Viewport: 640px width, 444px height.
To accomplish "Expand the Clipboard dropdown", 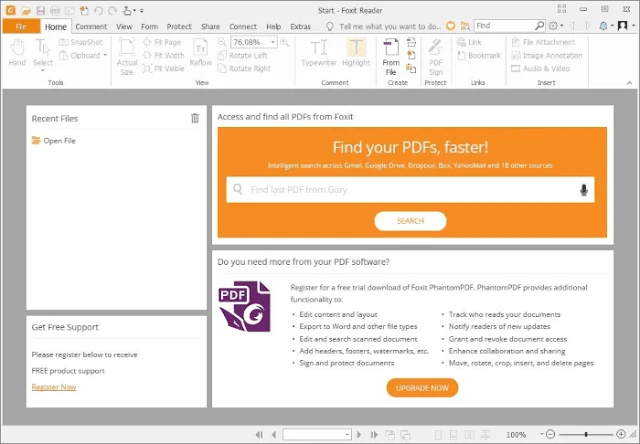I will click(105, 55).
